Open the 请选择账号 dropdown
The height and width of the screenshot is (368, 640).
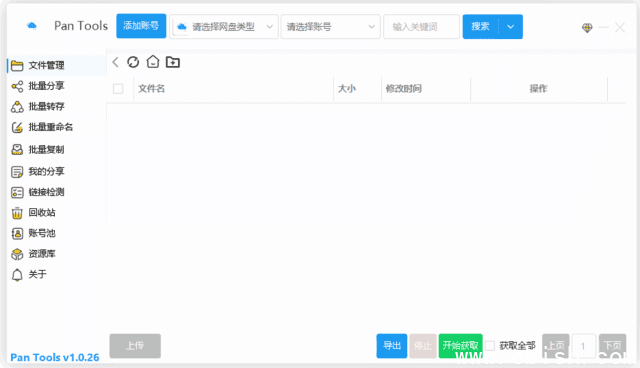[331, 27]
